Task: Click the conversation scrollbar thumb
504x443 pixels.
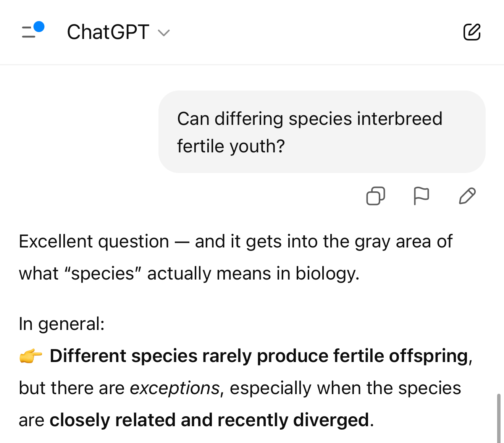Action: coord(498,418)
